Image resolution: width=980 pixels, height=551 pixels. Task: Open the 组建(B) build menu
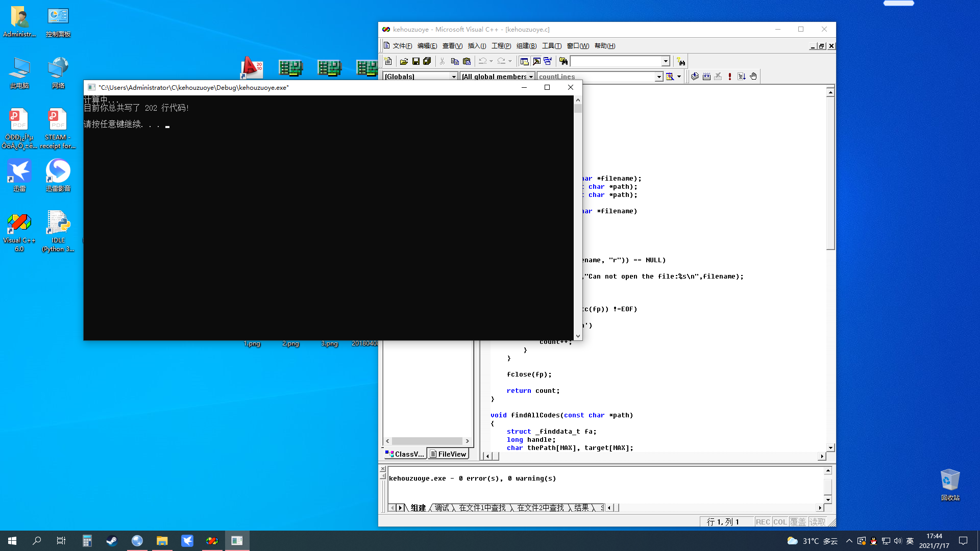(x=526, y=46)
